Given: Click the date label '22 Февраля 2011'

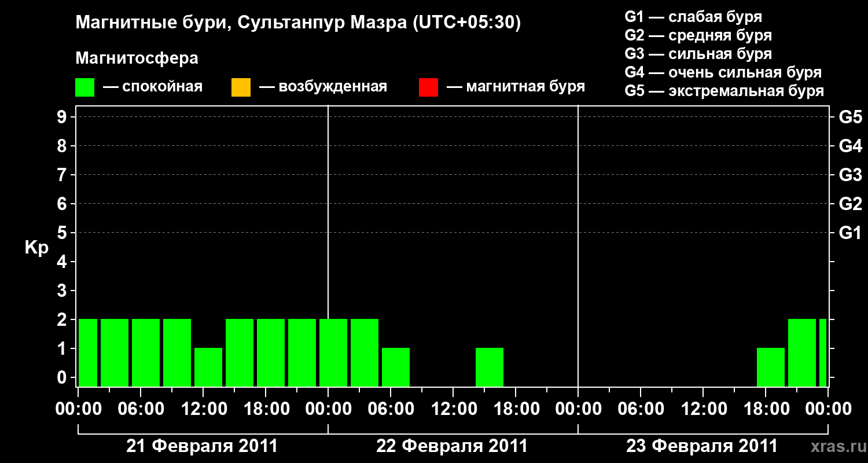Looking at the screenshot, I should (452, 446).
